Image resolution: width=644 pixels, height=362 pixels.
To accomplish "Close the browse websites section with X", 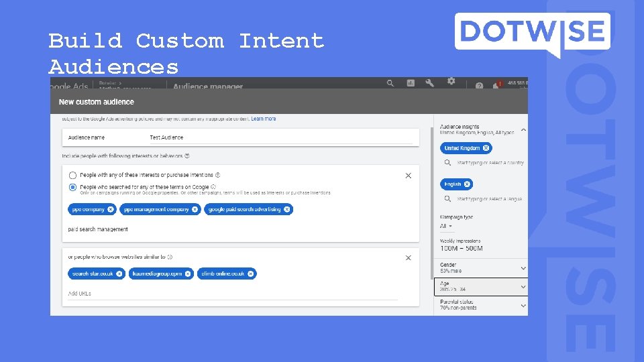I will pyautogui.click(x=409, y=257).
